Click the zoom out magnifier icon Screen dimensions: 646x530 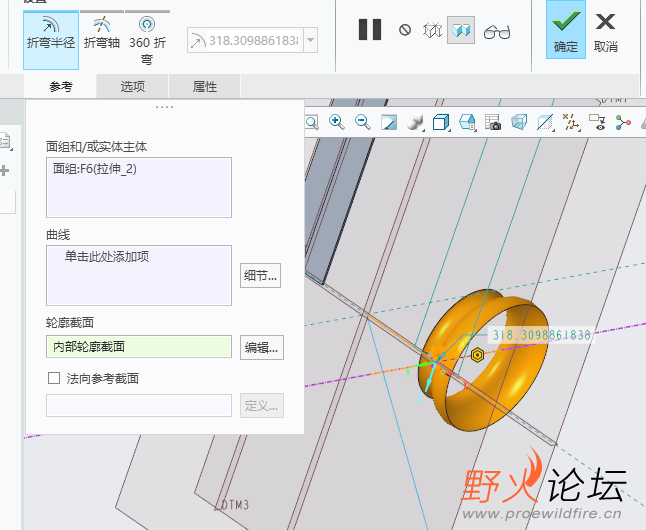[x=363, y=122]
